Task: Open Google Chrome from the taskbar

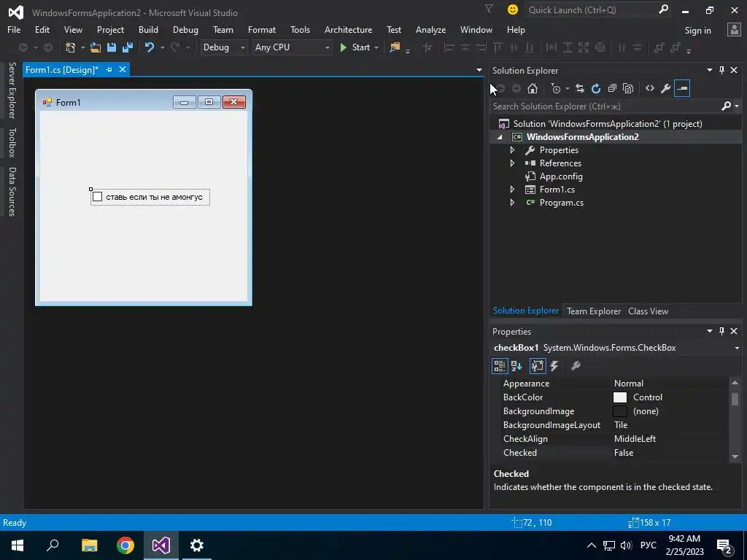Action: click(125, 545)
